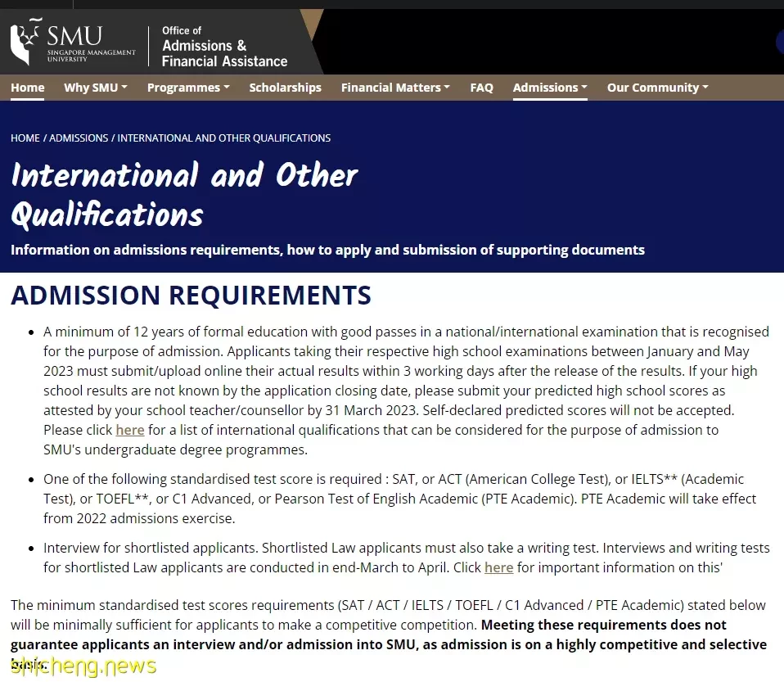The image size is (784, 682).
Task: Click the caret arrow beside Our Community
Action: (x=705, y=87)
